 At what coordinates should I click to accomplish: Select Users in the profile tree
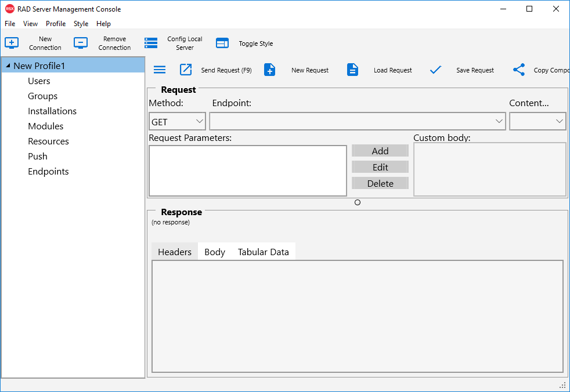tap(39, 81)
